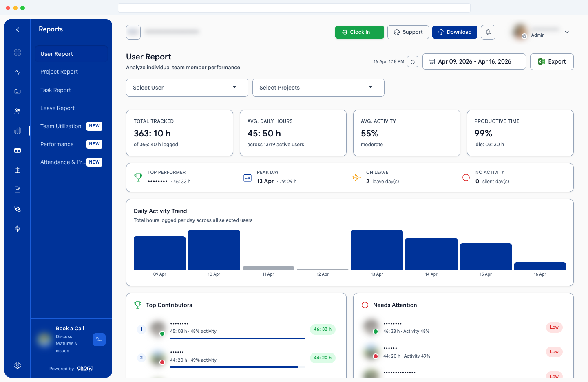Open the Payments card icon in sidebar
This screenshot has width=588, height=382.
point(17,150)
